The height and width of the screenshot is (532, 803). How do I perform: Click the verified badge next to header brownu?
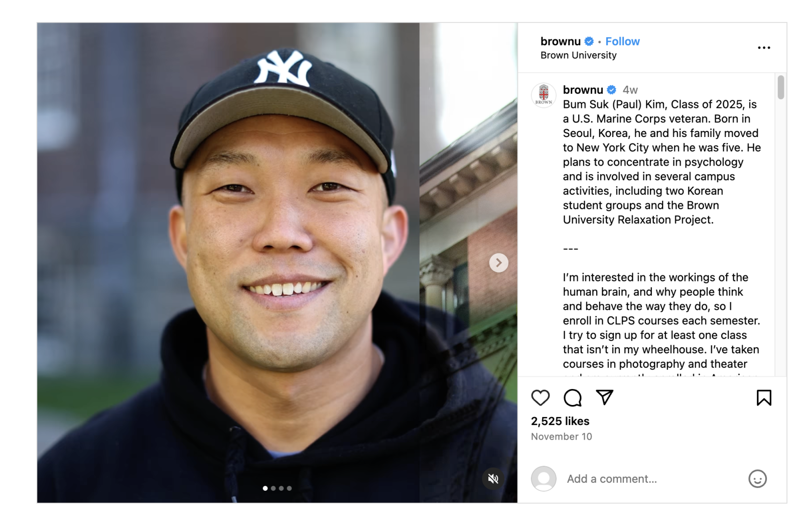(x=589, y=41)
